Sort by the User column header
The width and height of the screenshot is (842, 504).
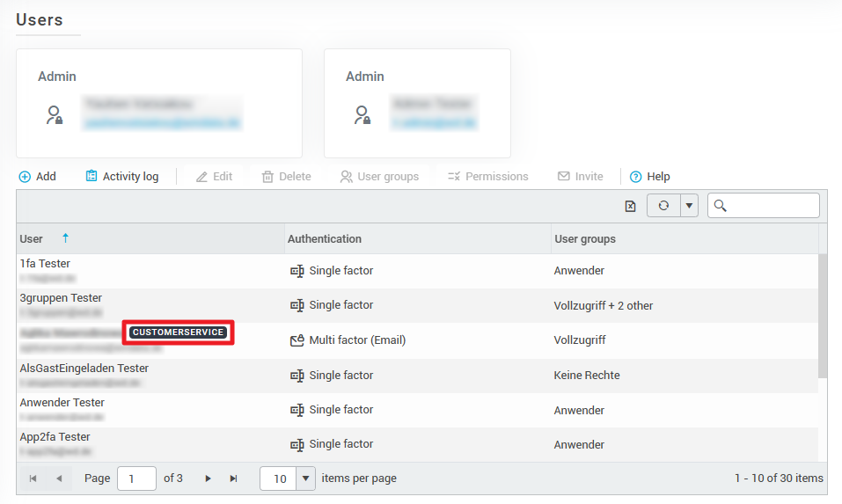[32, 238]
